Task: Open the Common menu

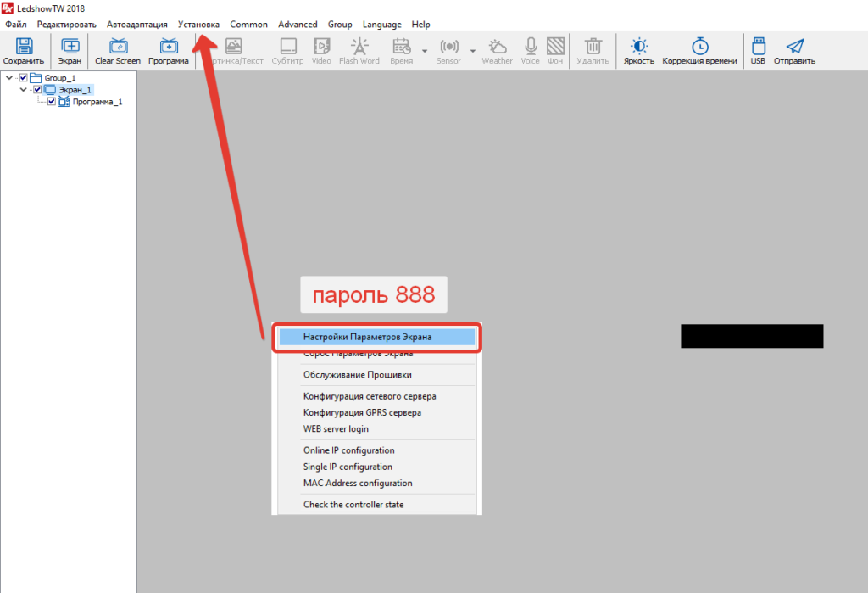Action: tap(248, 25)
